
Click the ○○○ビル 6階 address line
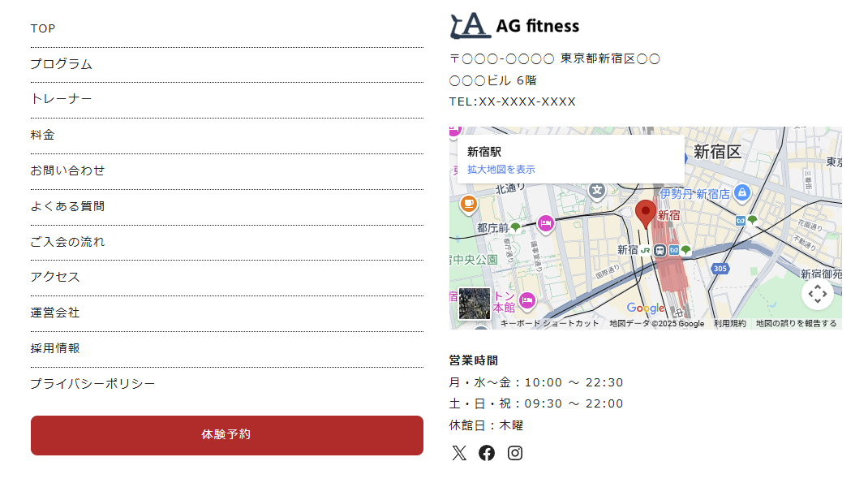[x=492, y=81]
